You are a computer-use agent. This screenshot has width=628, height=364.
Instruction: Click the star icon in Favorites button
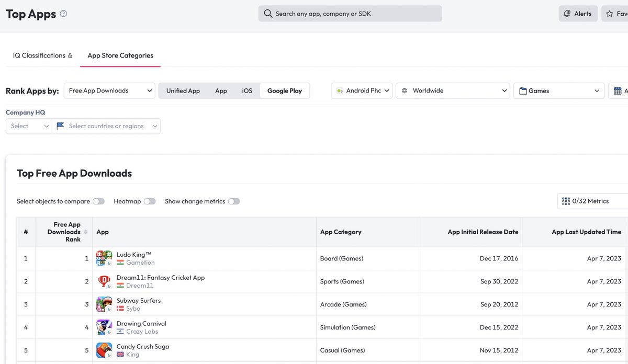610,14
